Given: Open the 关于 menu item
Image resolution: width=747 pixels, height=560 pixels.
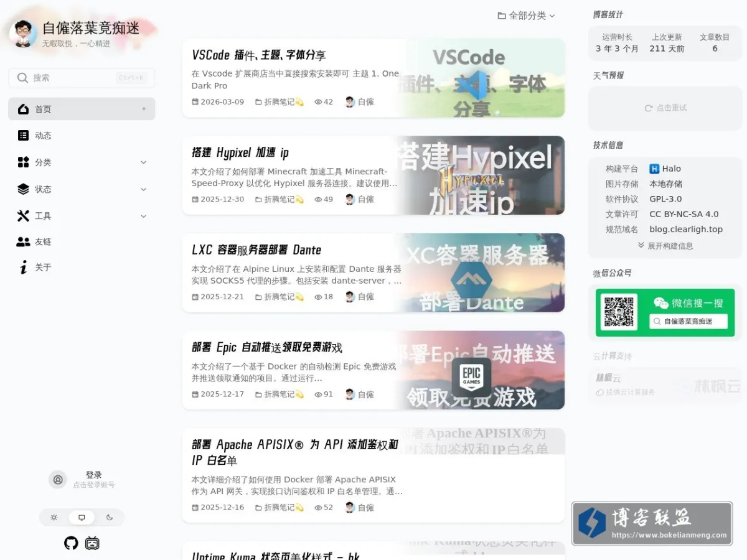Looking at the screenshot, I should (82, 268).
